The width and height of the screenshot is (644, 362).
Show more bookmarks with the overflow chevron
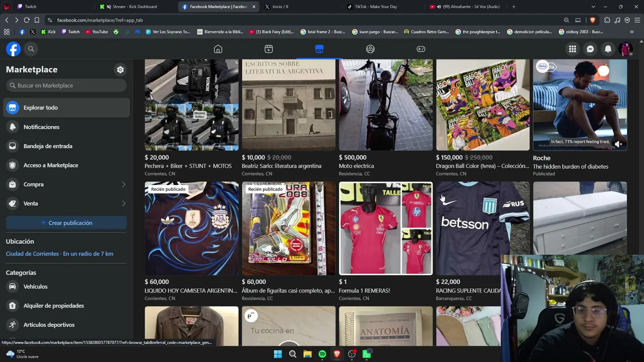click(x=631, y=32)
